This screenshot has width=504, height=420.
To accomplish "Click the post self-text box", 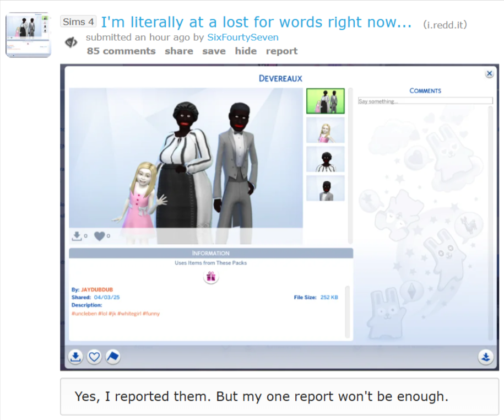I will pos(279,396).
